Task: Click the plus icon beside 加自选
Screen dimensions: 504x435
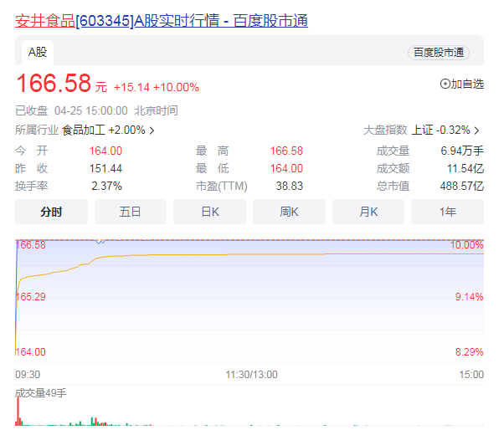Action: [445, 84]
